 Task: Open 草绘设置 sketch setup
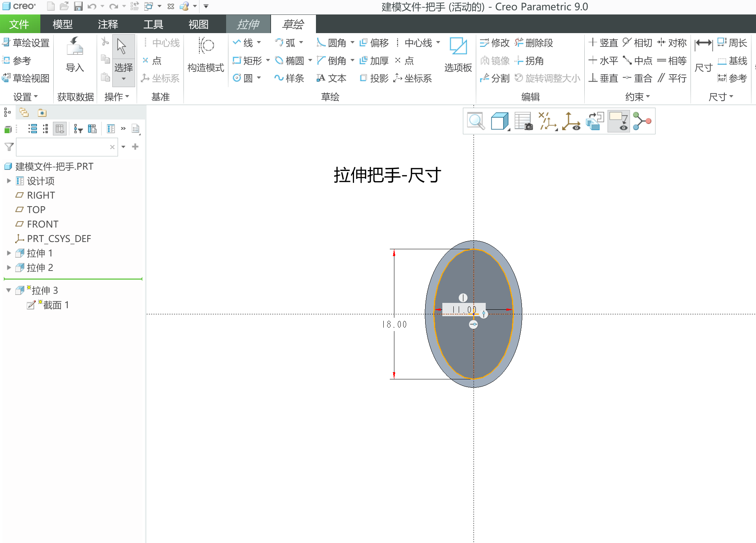coord(26,43)
